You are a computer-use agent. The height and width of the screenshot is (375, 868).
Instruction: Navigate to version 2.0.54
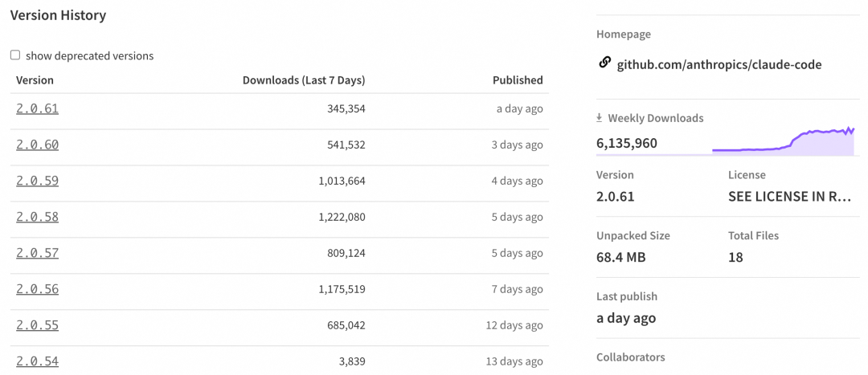click(37, 361)
